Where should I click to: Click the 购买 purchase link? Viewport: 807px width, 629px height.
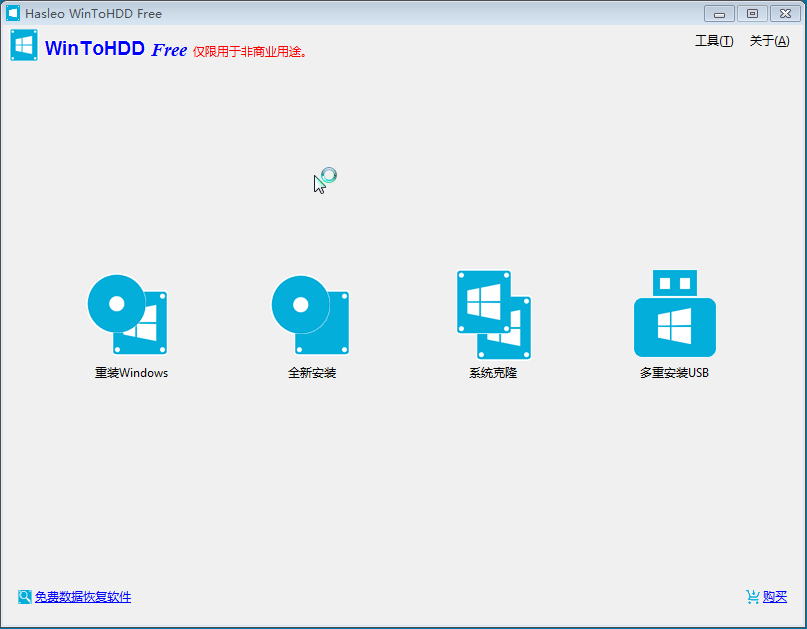coord(775,597)
